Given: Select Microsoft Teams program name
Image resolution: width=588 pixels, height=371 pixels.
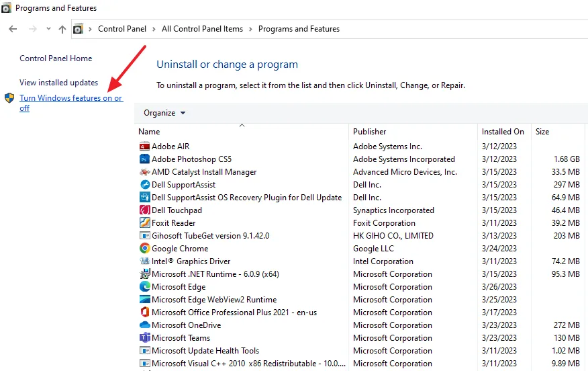Looking at the screenshot, I should tap(181, 338).
